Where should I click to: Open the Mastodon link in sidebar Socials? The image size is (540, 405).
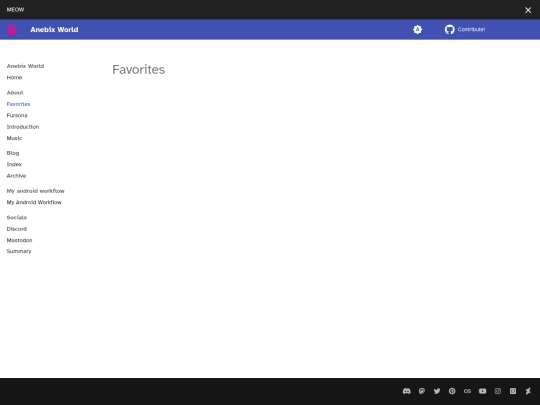[19, 240]
